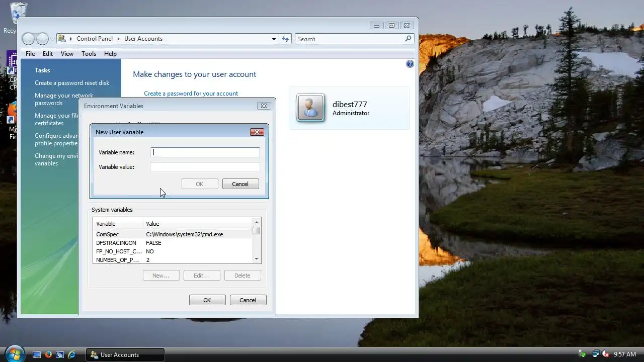
Task: Click the green checkmark tray icon
Action: tap(583, 354)
